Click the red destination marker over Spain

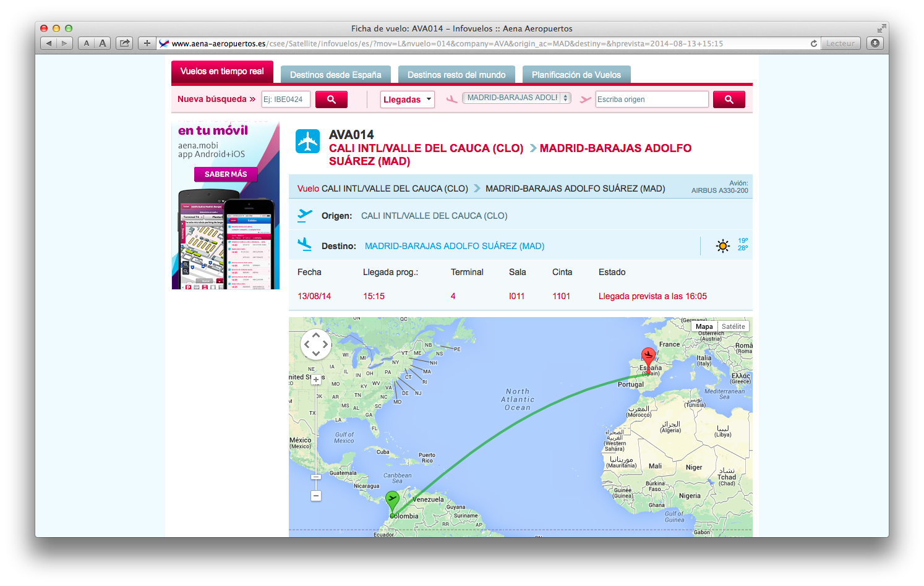tap(648, 357)
